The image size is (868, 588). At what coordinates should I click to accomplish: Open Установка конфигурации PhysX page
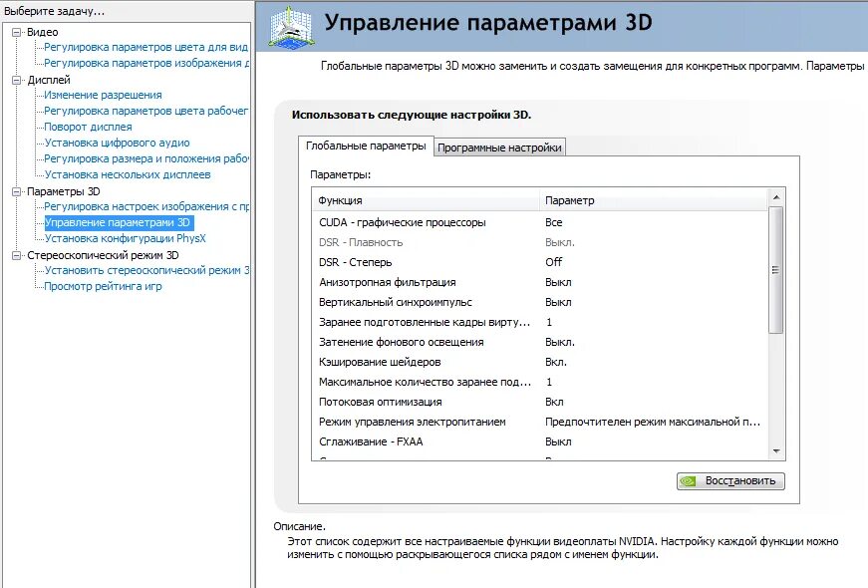coord(126,238)
